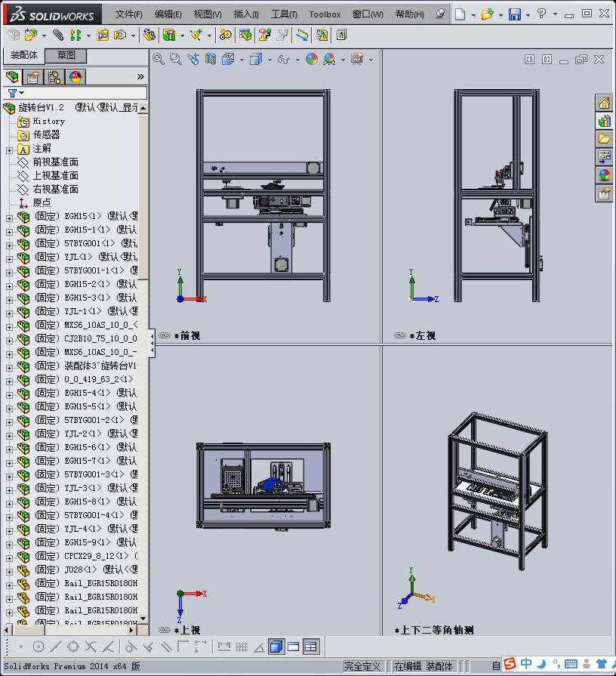
Task: Expand the J028<1> component node
Action: tap(10, 572)
